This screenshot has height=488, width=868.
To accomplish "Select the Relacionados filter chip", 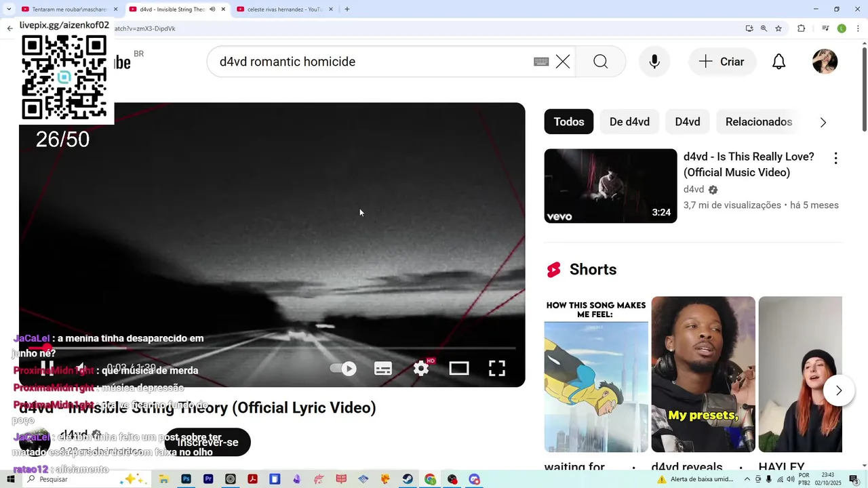I will point(759,122).
